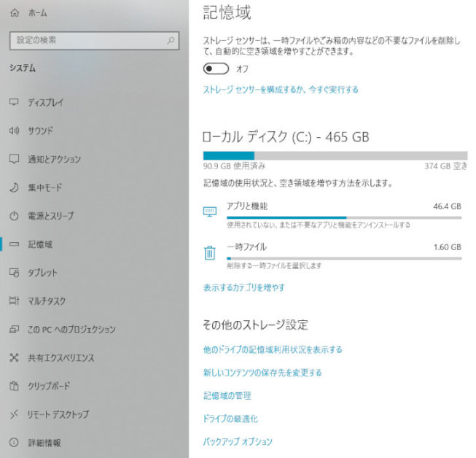Toggle the Storage Sense オフ switch

pyautogui.click(x=216, y=69)
